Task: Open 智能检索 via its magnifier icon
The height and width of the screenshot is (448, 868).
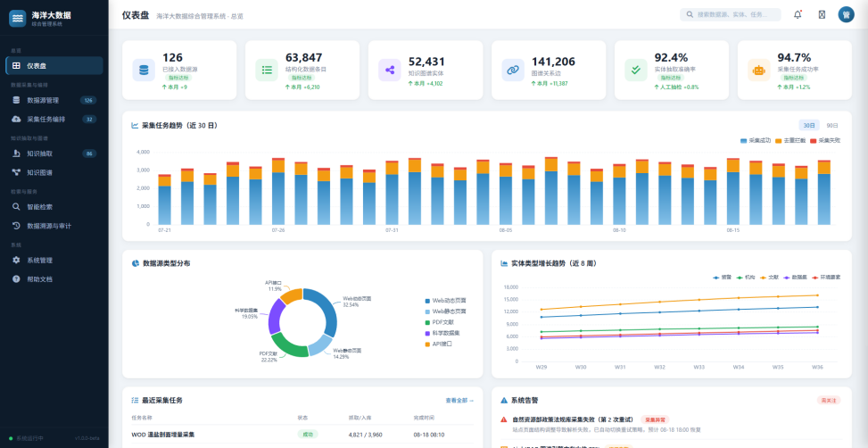Action: pyautogui.click(x=16, y=206)
